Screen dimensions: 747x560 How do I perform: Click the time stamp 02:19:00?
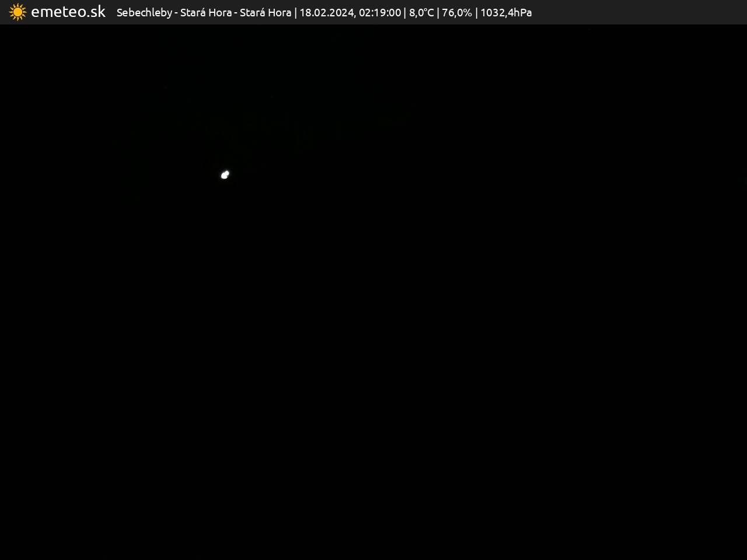380,13
